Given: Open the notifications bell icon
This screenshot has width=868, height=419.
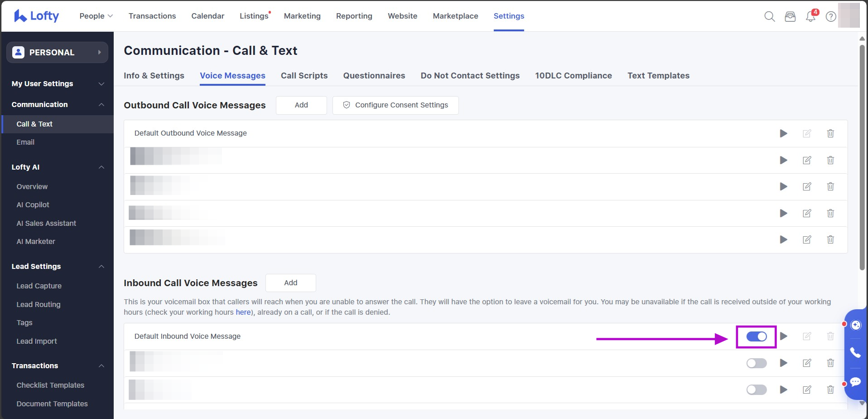Looking at the screenshot, I should coord(810,17).
